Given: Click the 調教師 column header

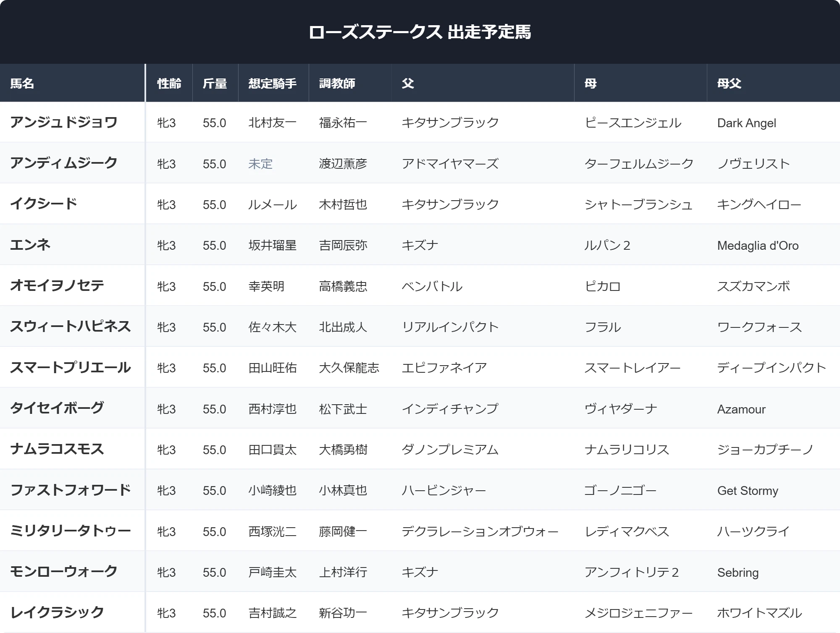Looking at the screenshot, I should click(337, 83).
